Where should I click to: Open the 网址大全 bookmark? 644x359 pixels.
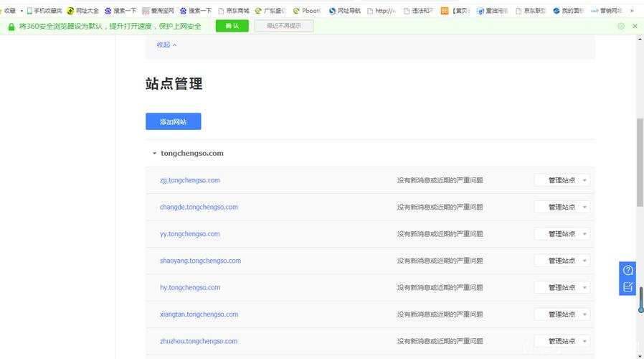pyautogui.click(x=82, y=11)
